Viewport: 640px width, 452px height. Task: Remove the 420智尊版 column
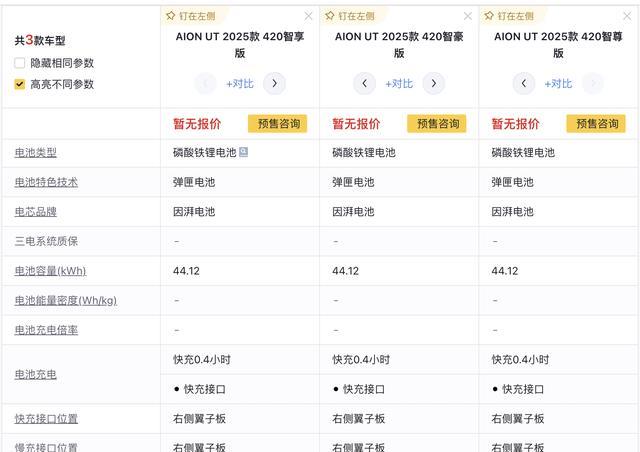pyautogui.click(x=627, y=16)
